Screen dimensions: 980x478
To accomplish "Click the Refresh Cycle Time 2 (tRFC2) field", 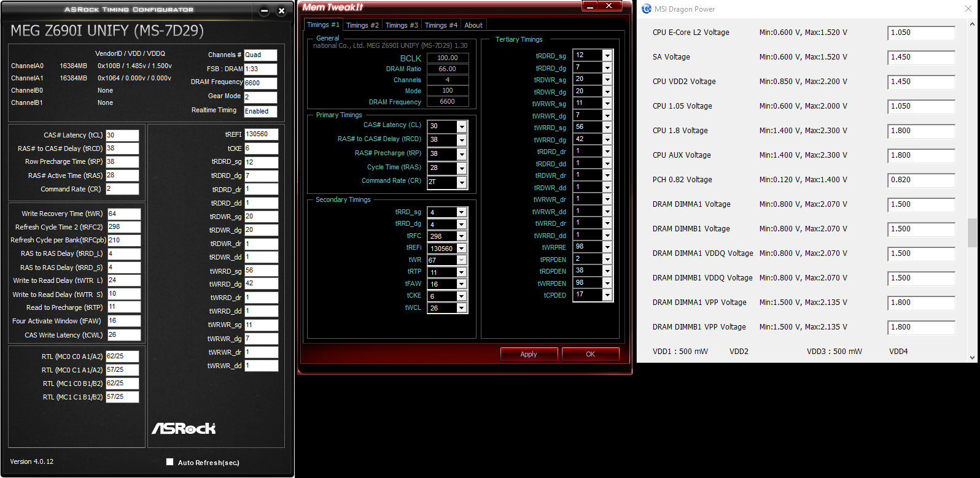I will 124,227.
